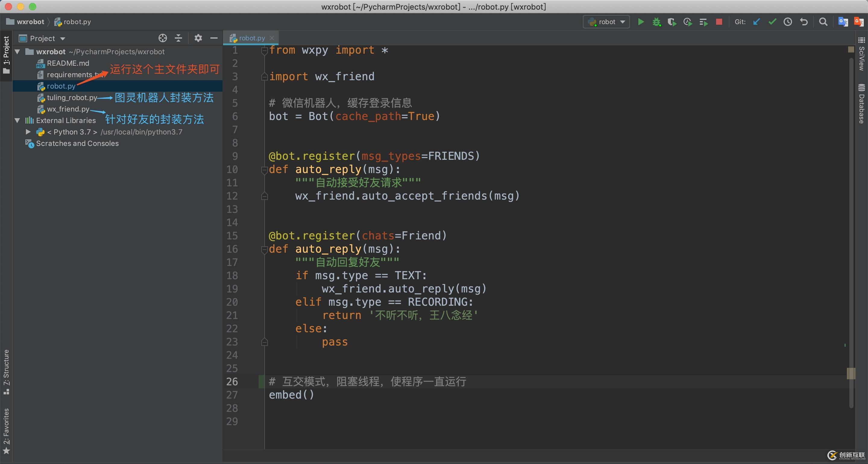Update project via Git blue arrow
Viewport: 868px width, 464px height.
(x=756, y=22)
